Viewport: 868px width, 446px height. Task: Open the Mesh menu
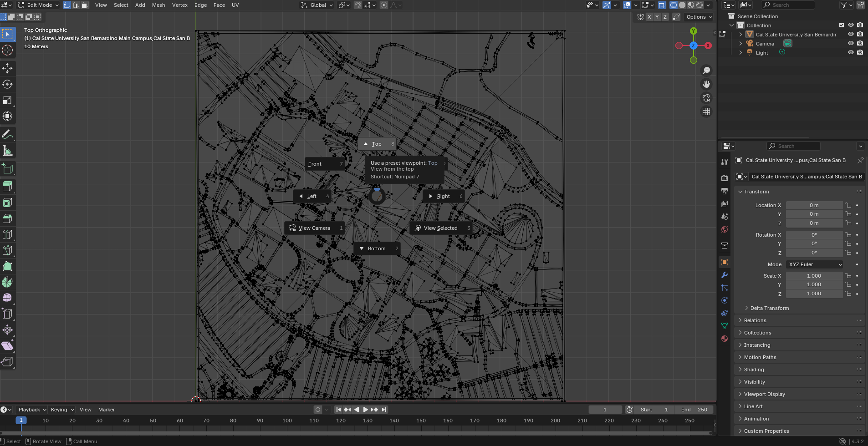click(x=158, y=5)
